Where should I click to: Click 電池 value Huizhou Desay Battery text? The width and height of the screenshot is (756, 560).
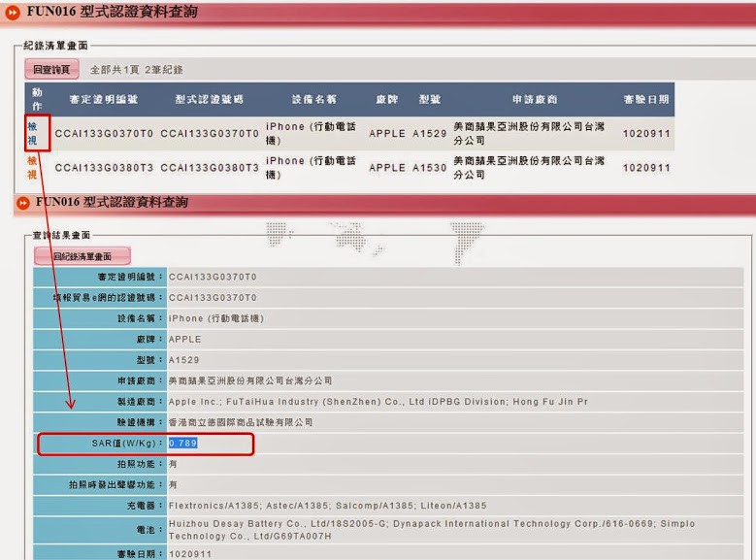tap(432, 530)
